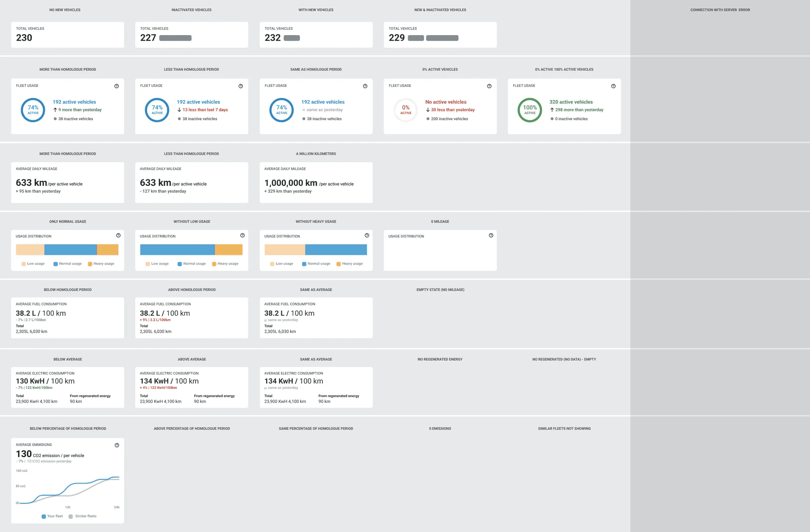Open help icon on 0% active Fleet Usage card
The height and width of the screenshot is (532, 810).
(x=489, y=86)
